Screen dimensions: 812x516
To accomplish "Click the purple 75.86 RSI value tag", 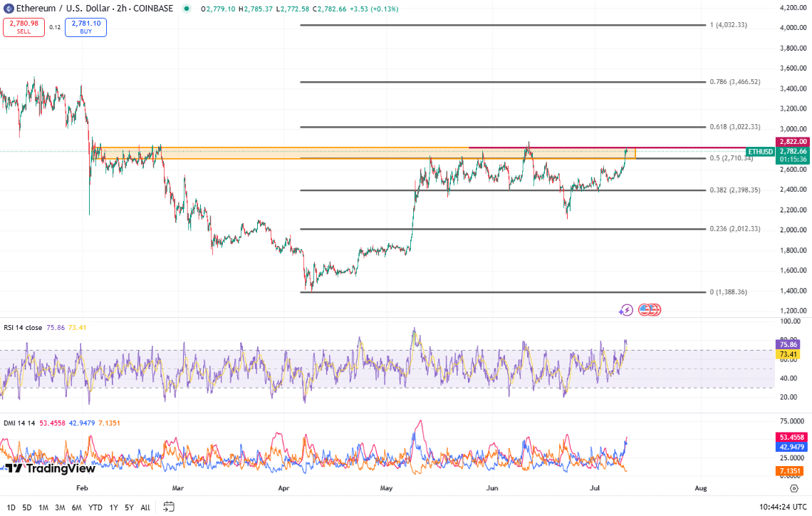I will (788, 344).
